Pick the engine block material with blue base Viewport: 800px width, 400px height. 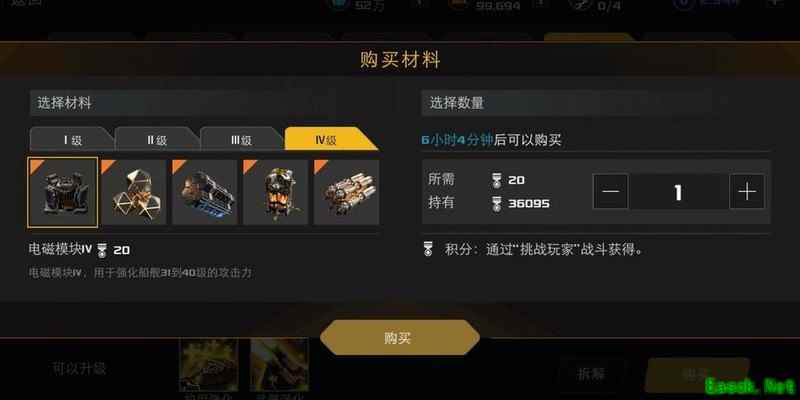click(205, 192)
